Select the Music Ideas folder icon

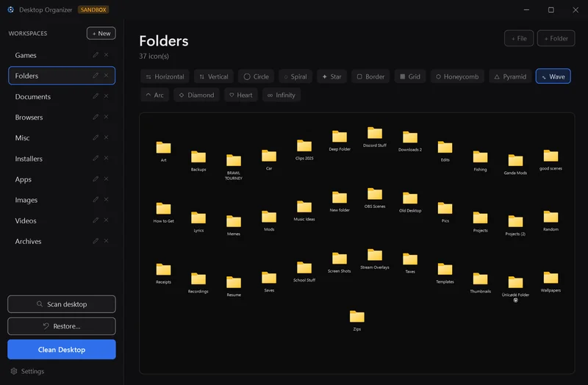click(304, 207)
